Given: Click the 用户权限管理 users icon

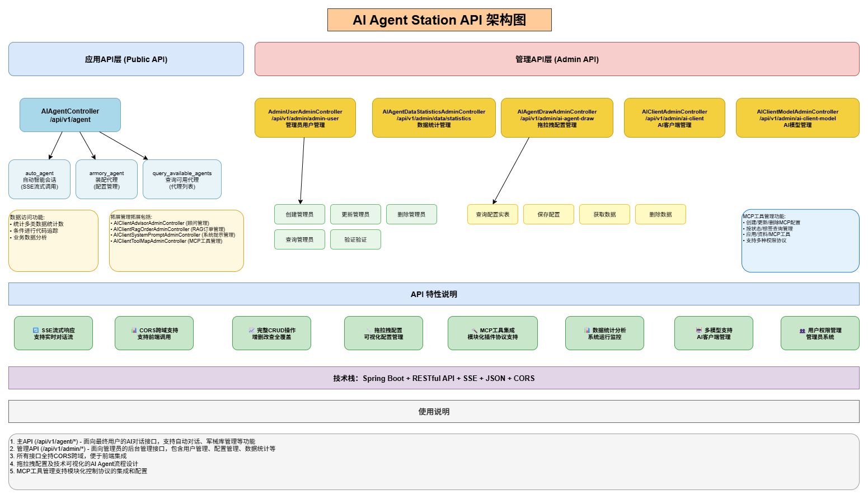Looking at the screenshot, I should pyautogui.click(x=802, y=329).
